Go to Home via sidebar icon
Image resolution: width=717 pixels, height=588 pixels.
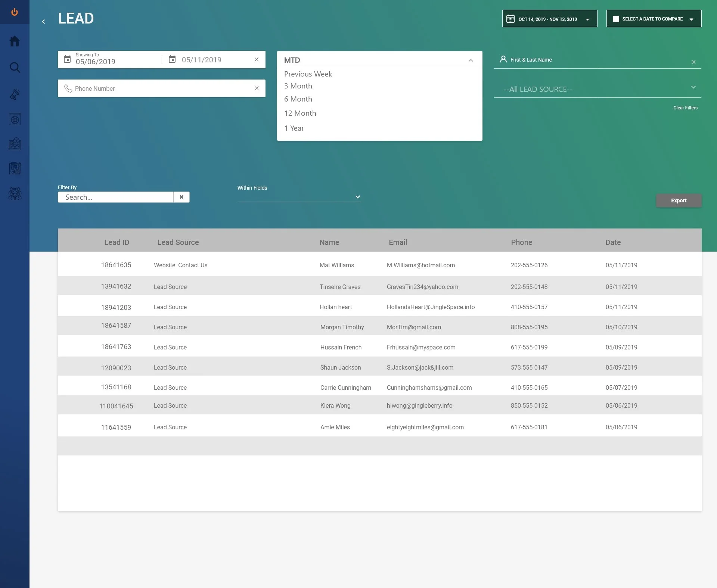point(15,41)
